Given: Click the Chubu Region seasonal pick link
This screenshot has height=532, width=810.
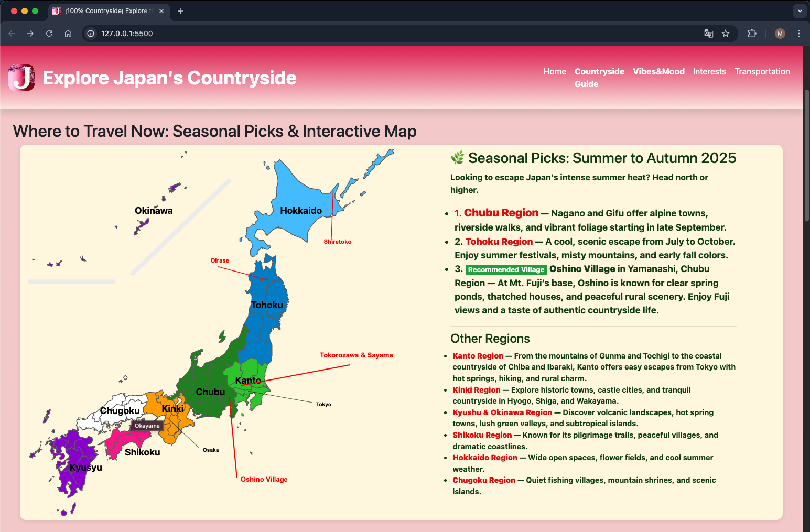Looking at the screenshot, I should pos(501,213).
